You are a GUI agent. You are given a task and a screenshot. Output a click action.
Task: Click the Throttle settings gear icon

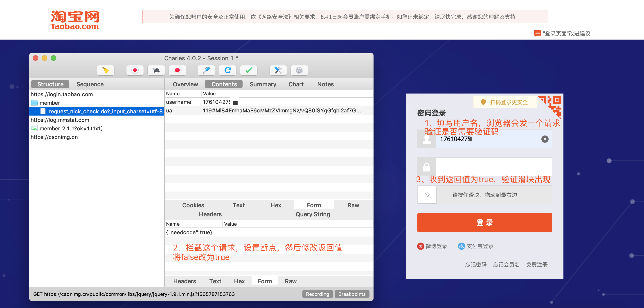(x=299, y=70)
